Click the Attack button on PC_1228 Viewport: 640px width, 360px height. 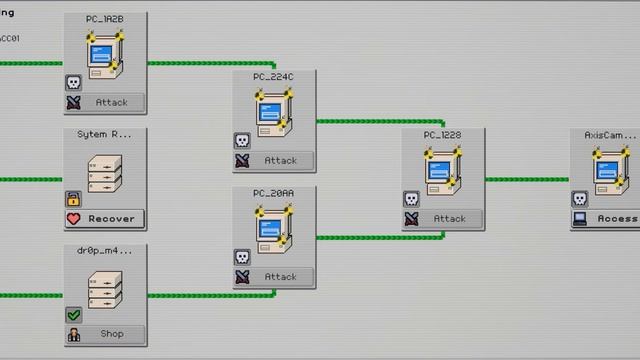click(x=443, y=219)
